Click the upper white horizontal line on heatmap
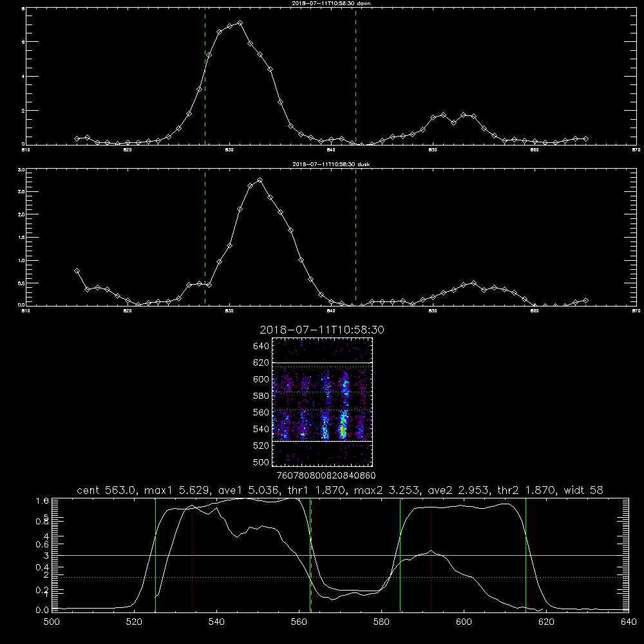This screenshot has width=644, height=644. pos(322,363)
